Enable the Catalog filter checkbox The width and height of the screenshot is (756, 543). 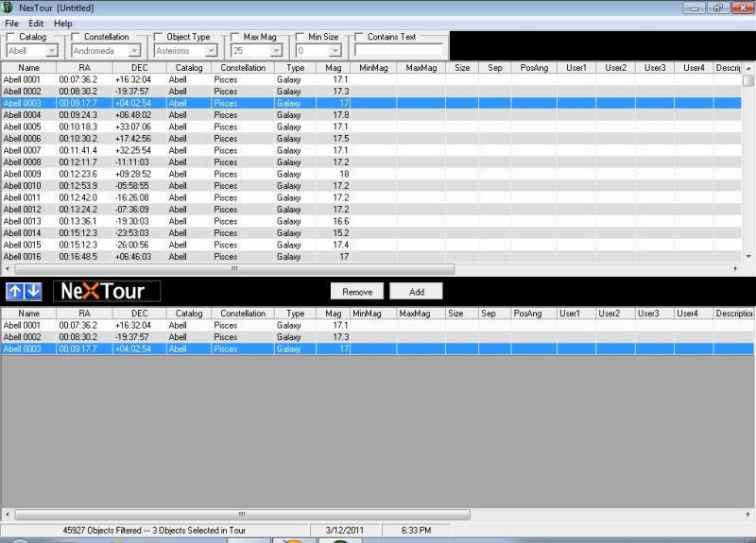coord(10,37)
